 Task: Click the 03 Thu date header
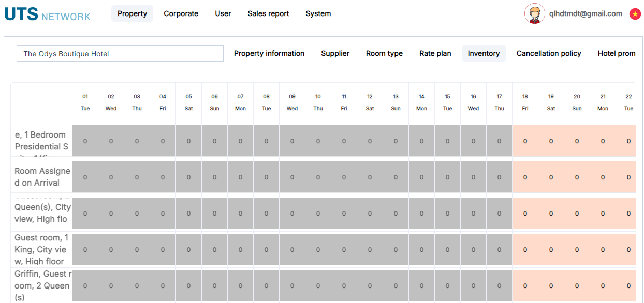[137, 102]
